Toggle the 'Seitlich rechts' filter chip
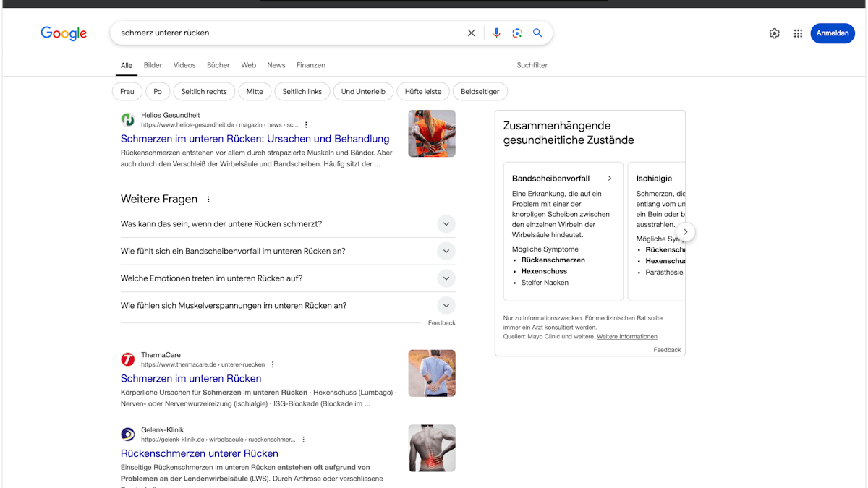Screen dimensions: 868x488 203,91
